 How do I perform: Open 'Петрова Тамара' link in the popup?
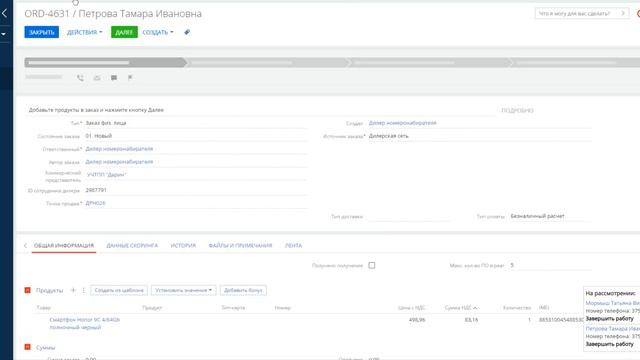[612, 329]
